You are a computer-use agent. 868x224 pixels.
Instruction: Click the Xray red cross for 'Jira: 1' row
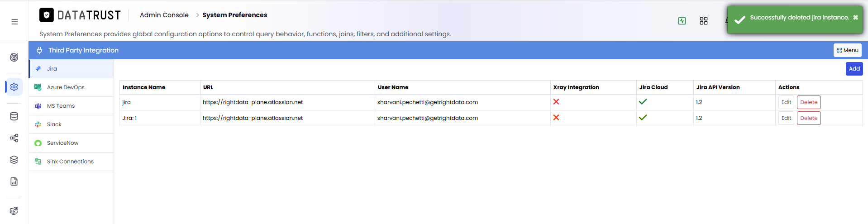click(556, 118)
